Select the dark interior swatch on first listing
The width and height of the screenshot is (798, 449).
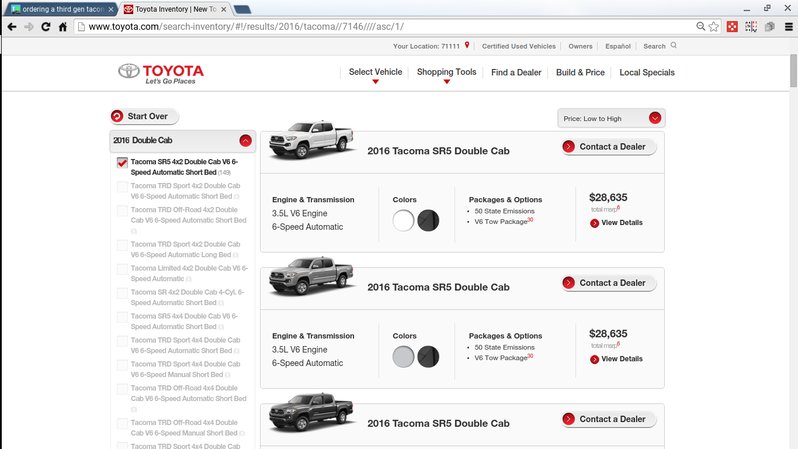428,220
